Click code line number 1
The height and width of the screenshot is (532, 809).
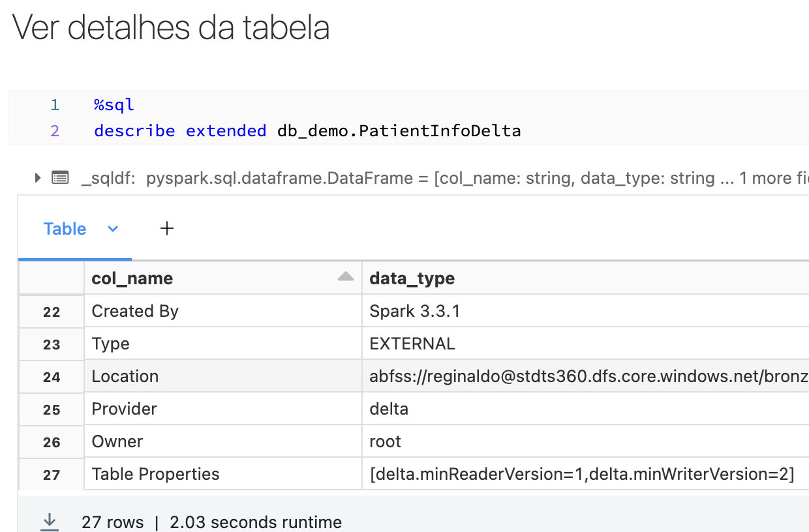(55, 105)
